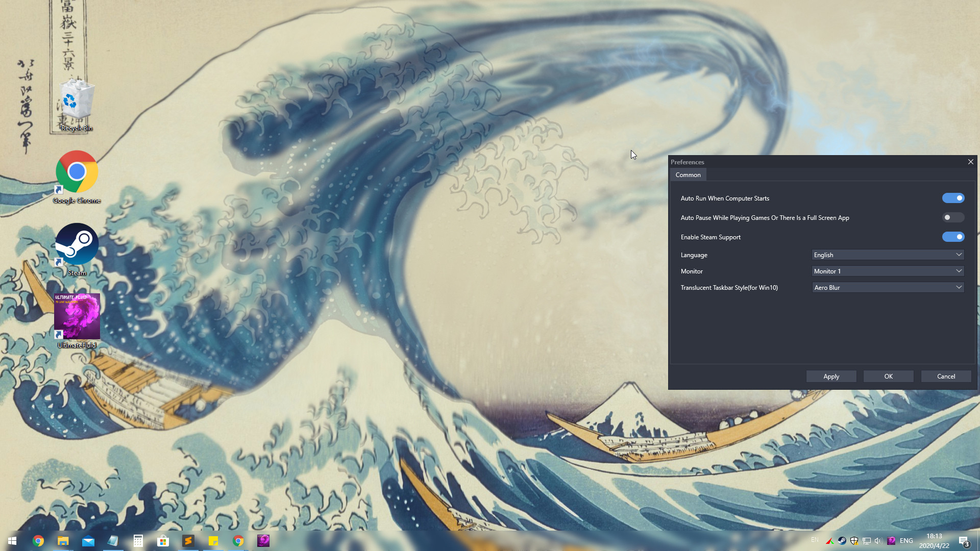Open the UltimateFluid app from the taskbar
This screenshot has height=551, width=980.
[263, 540]
